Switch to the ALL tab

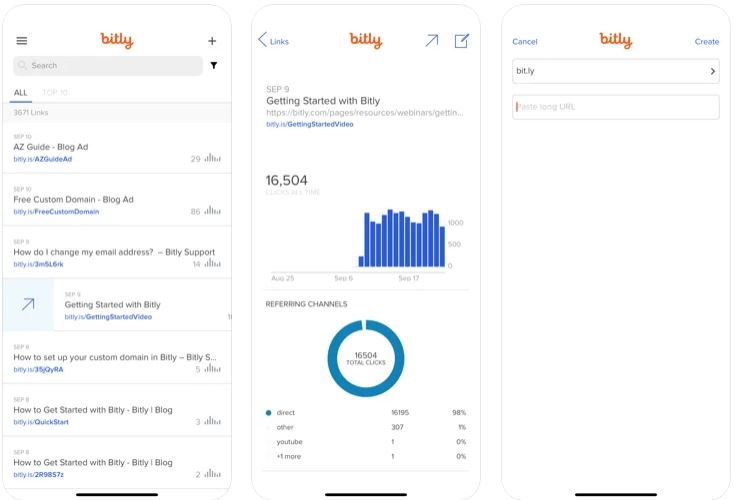tap(20, 93)
